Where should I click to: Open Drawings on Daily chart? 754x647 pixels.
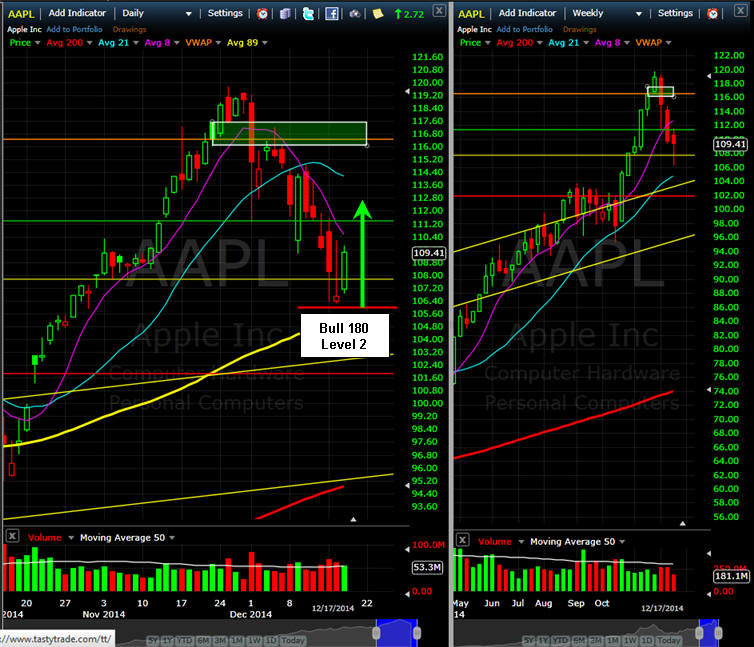pos(129,29)
